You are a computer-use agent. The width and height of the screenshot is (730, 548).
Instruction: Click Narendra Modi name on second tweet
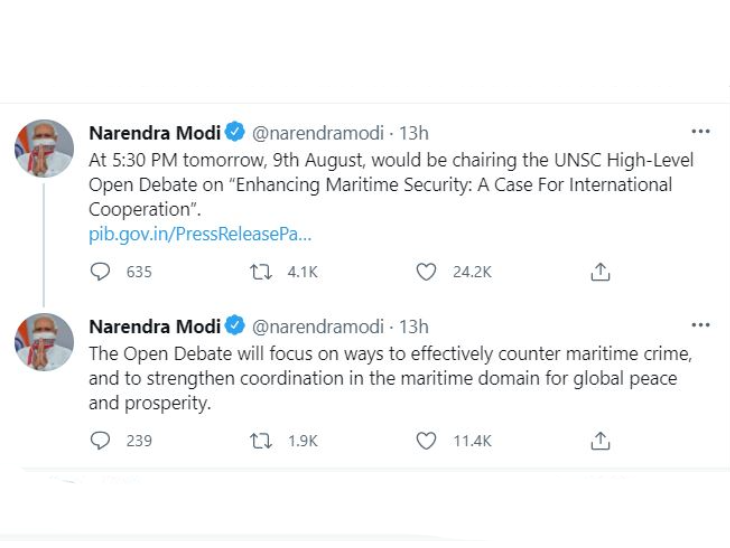click(154, 327)
